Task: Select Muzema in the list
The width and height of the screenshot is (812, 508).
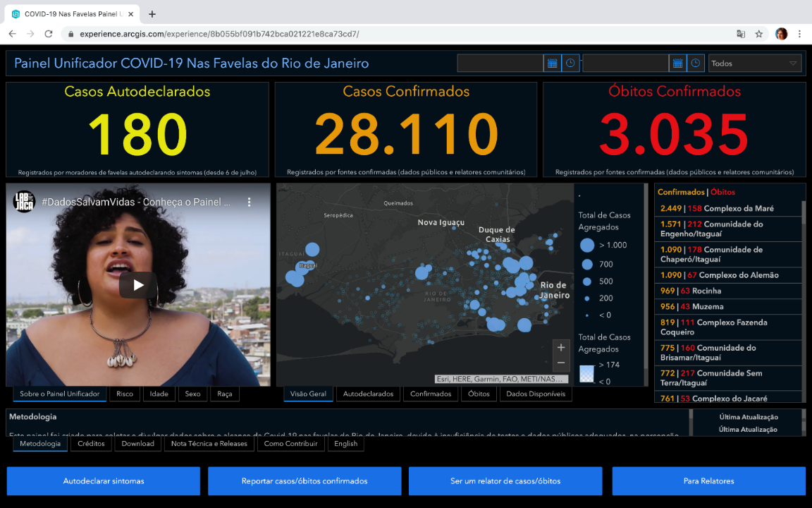Action: point(728,307)
